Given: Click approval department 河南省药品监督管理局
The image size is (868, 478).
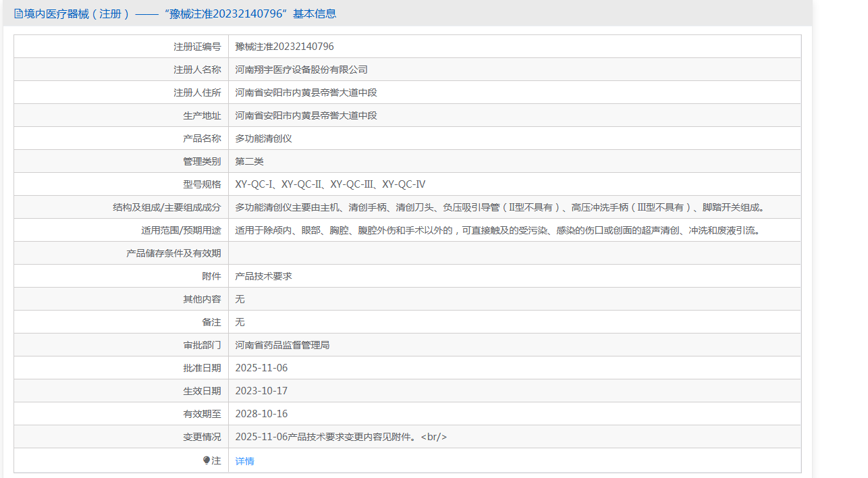Looking at the screenshot, I should point(282,345).
